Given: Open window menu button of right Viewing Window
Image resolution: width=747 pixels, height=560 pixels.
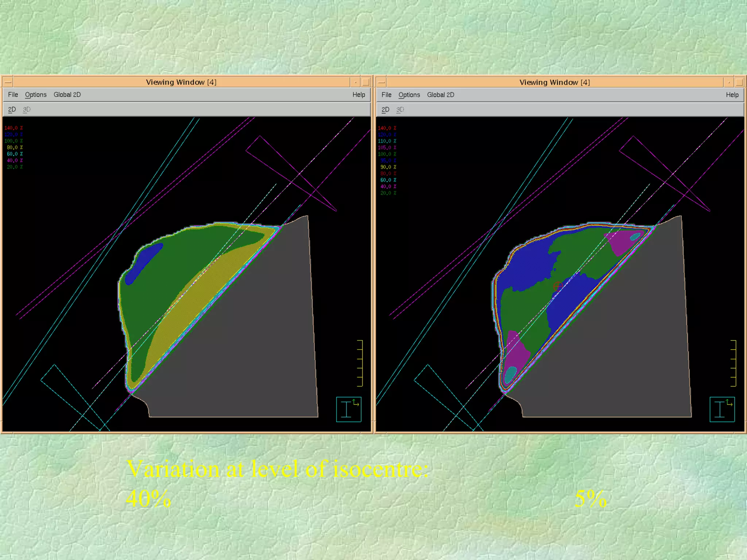Looking at the screenshot, I should coord(381,82).
